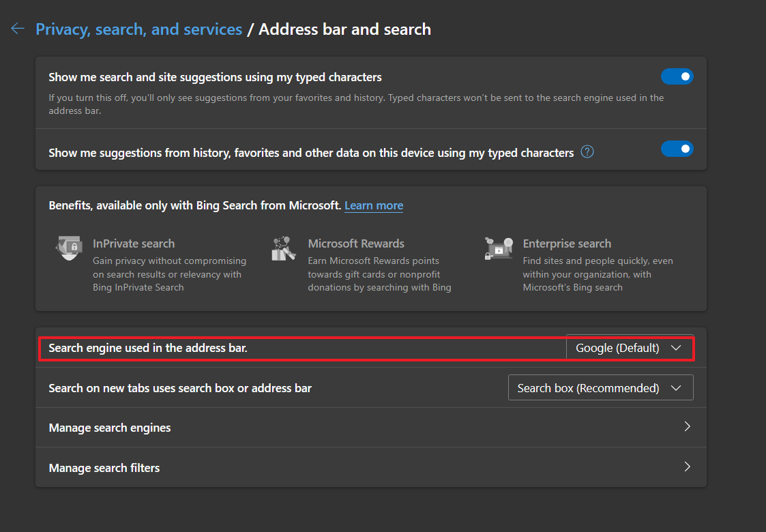The width and height of the screenshot is (766, 532).
Task: Click "Benefits, available only with Bing Search" text
Action: point(195,206)
